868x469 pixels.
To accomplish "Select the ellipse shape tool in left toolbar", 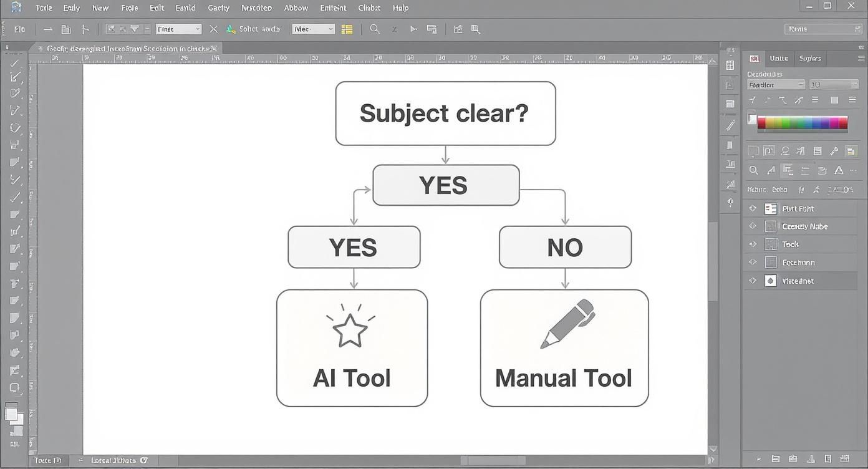I will pyautogui.click(x=14, y=388).
